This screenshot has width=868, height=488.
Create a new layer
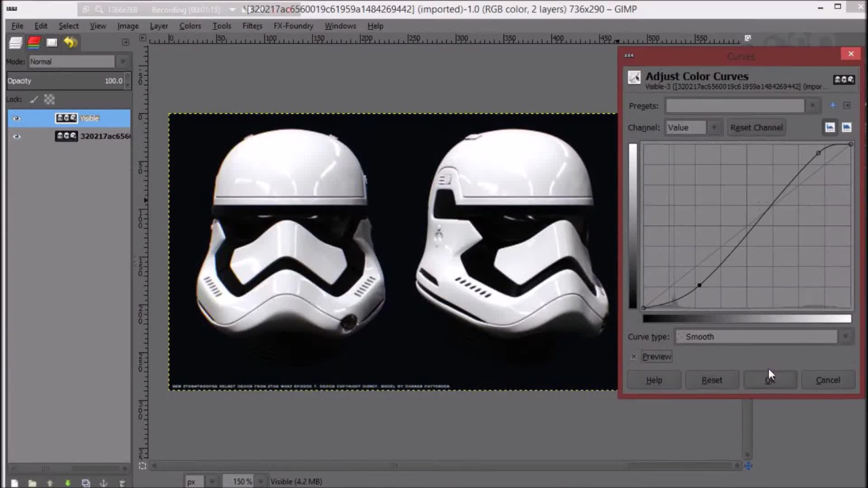(14, 483)
